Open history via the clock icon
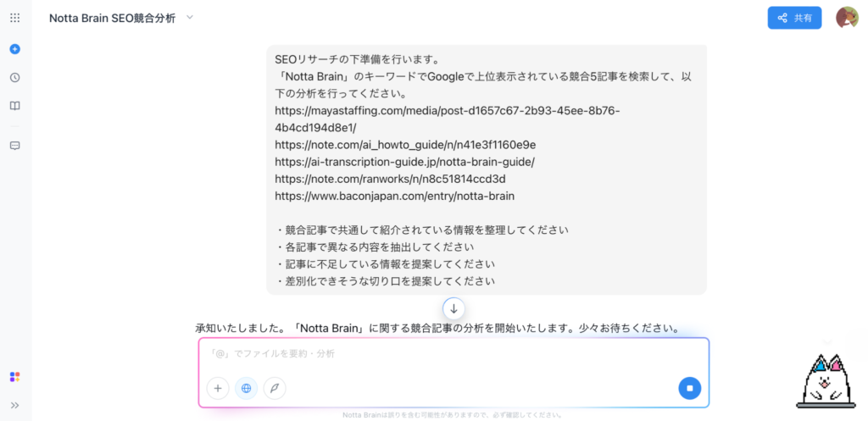This screenshot has height=421, width=868. (15, 77)
